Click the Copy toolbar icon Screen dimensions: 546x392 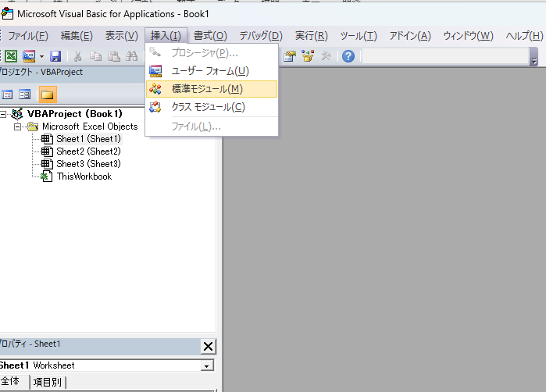coord(95,56)
